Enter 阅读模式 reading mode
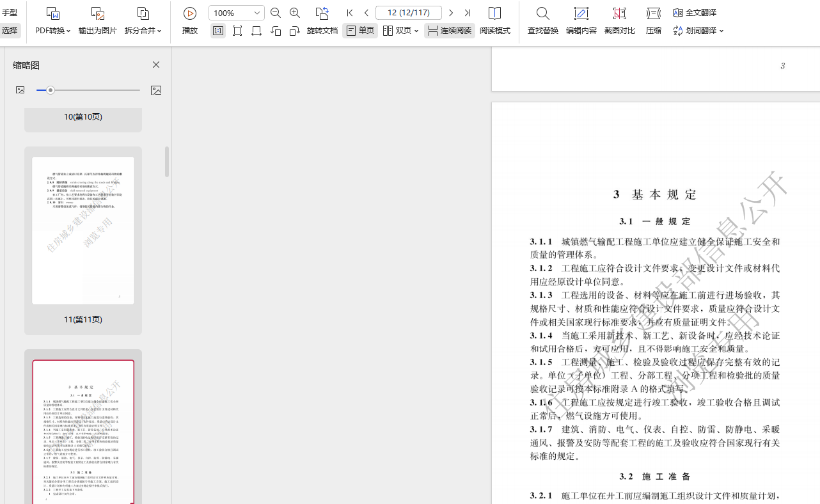 (x=495, y=21)
